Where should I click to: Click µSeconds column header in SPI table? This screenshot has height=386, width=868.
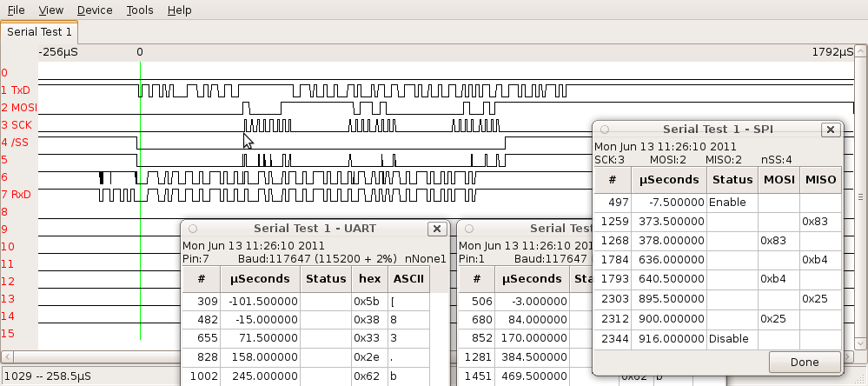pos(669,180)
